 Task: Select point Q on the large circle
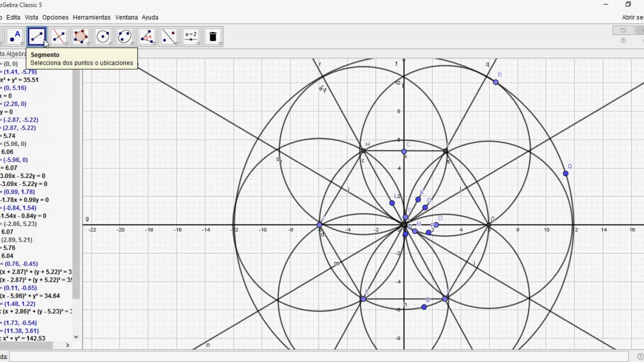pyautogui.click(x=566, y=173)
